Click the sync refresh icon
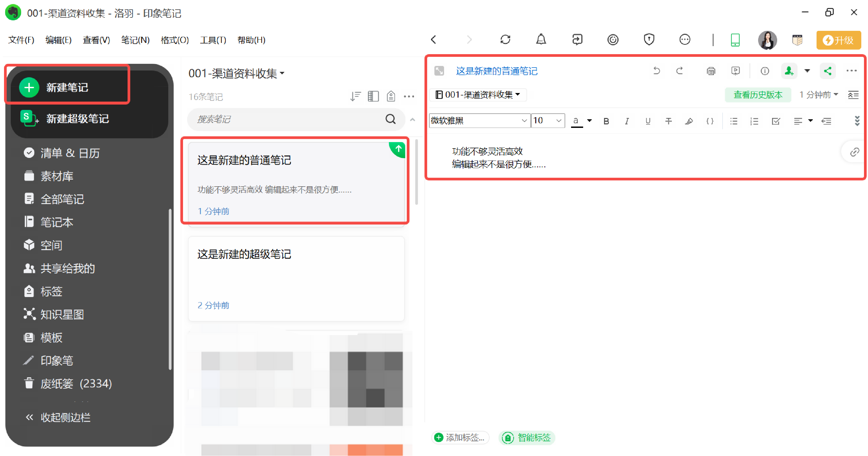 (505, 40)
